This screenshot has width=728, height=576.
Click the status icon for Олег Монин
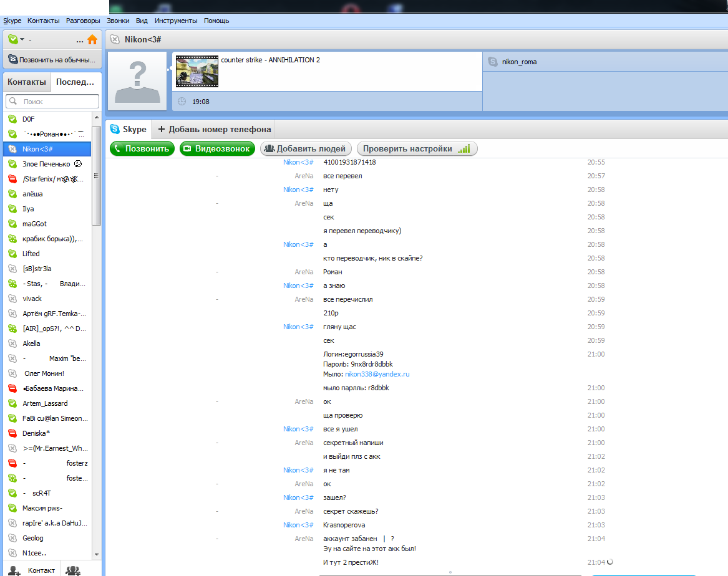tap(12, 373)
